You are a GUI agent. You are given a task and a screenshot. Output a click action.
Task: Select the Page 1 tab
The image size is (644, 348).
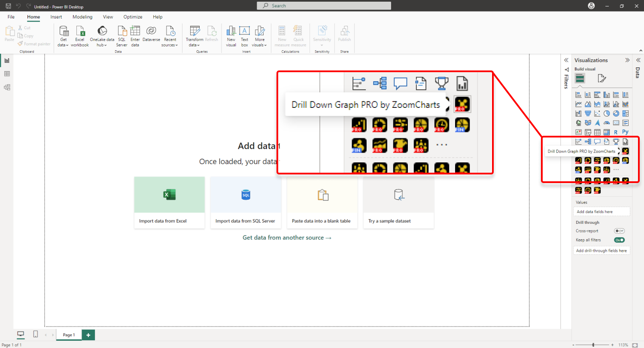click(69, 335)
